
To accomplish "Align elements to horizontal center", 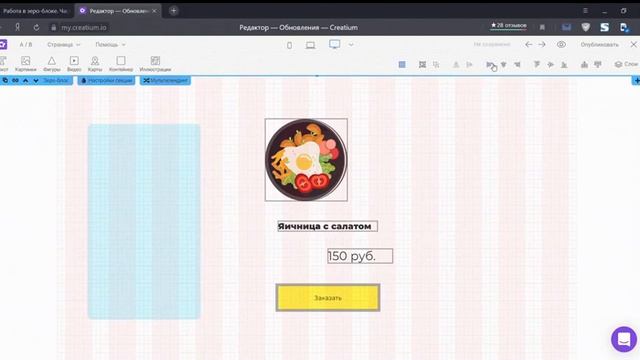I will (x=504, y=64).
